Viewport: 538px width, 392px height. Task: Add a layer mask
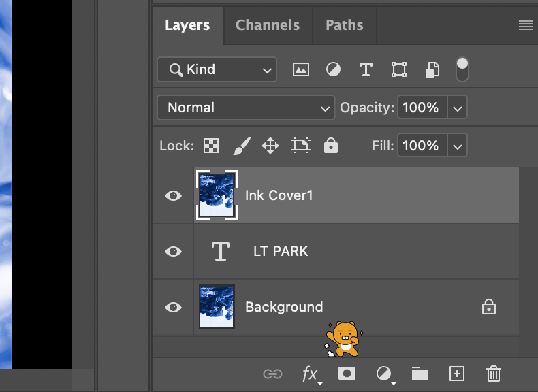[x=347, y=373]
